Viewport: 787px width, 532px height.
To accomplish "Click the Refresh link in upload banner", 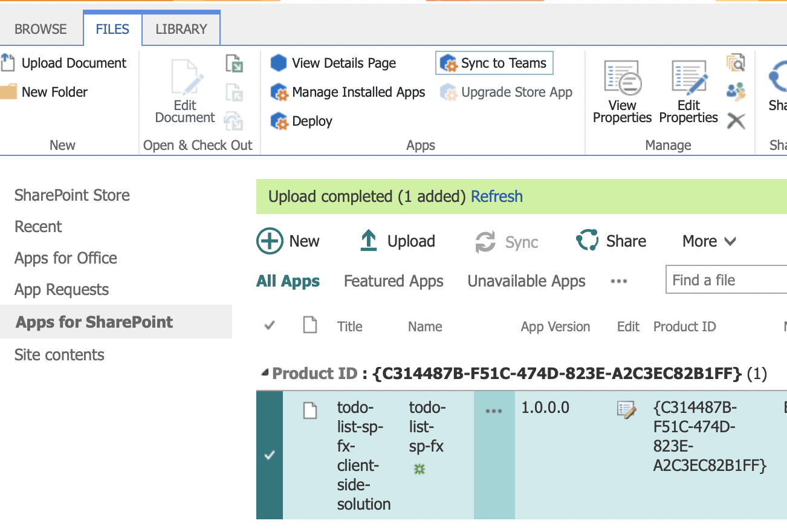I will (x=496, y=196).
